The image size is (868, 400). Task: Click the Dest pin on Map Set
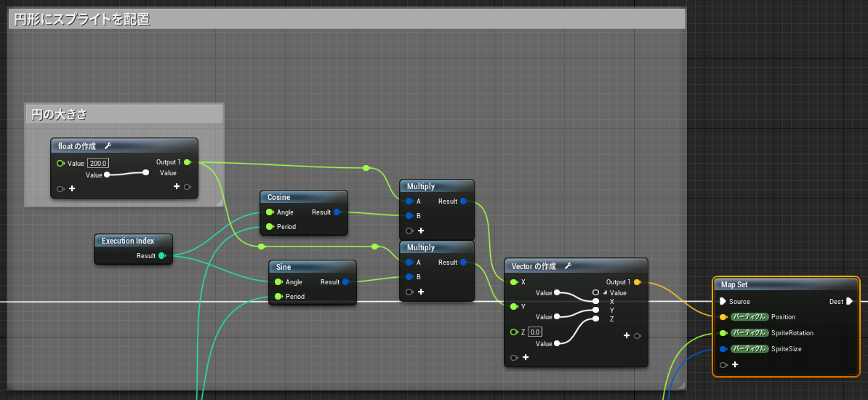pyautogui.click(x=850, y=301)
